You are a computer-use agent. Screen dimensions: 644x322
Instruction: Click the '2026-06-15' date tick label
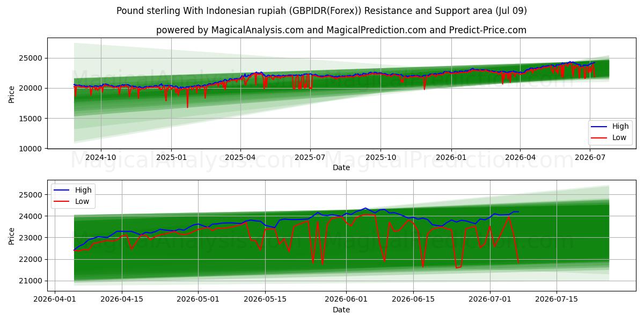414,299
